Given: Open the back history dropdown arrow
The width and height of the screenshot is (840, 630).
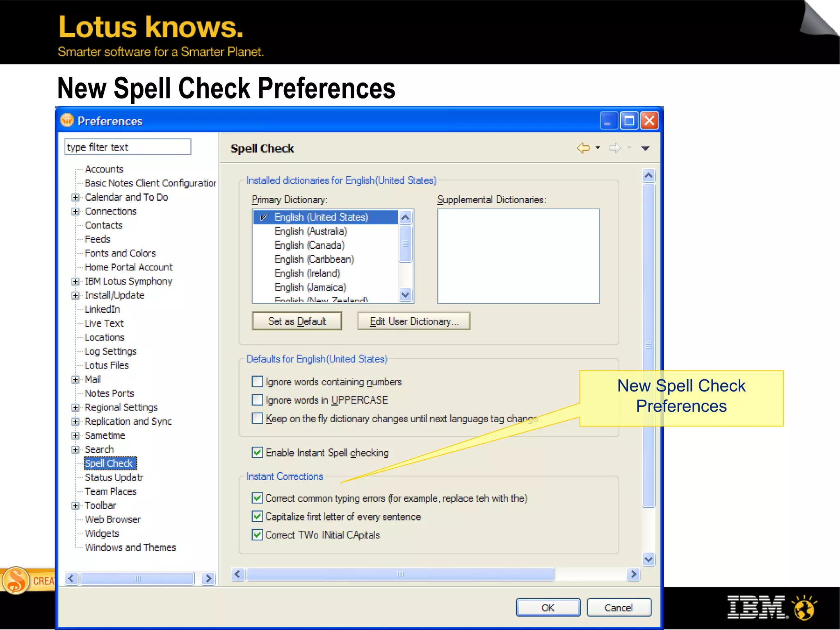Looking at the screenshot, I should tap(598, 148).
